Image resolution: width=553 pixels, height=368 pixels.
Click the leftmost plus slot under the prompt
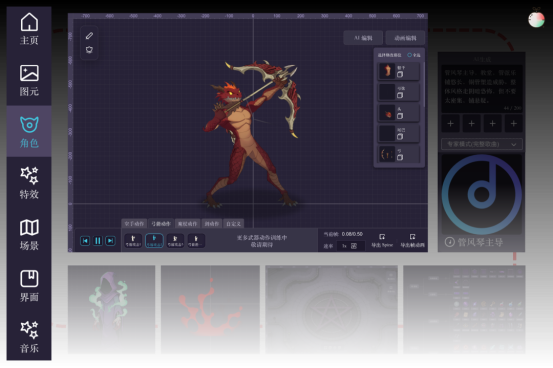450,123
